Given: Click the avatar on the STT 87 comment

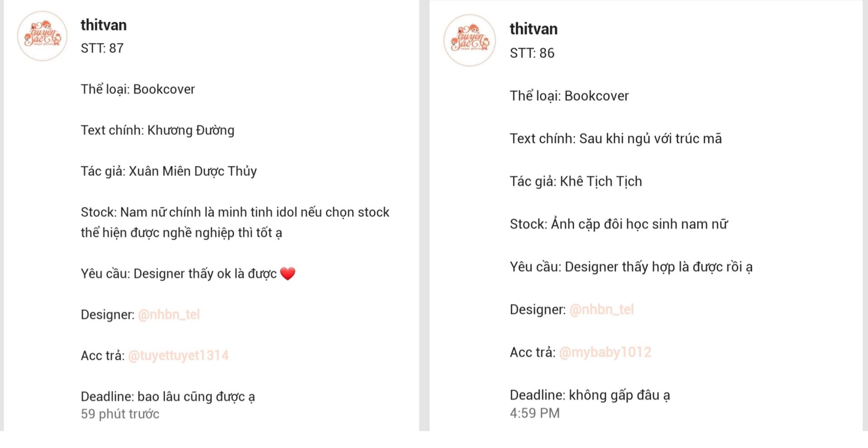Looking at the screenshot, I should pyautogui.click(x=42, y=36).
